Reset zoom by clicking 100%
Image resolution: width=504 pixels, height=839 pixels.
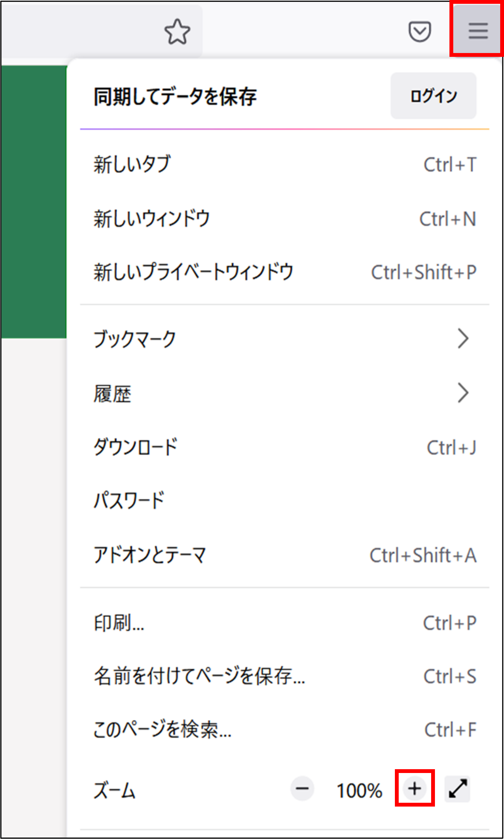coord(359,790)
